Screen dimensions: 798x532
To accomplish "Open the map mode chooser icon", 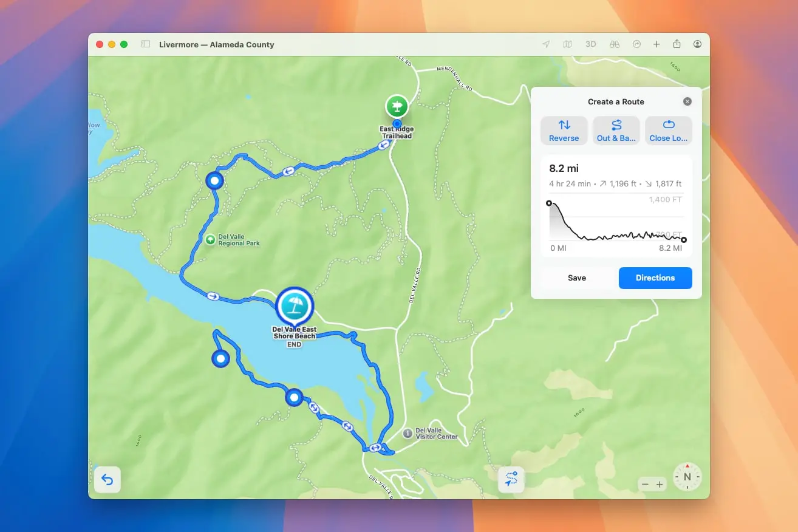I will tap(567, 44).
